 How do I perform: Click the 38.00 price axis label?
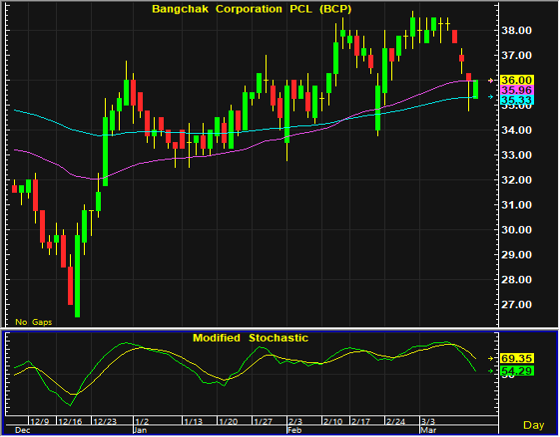tap(516, 31)
